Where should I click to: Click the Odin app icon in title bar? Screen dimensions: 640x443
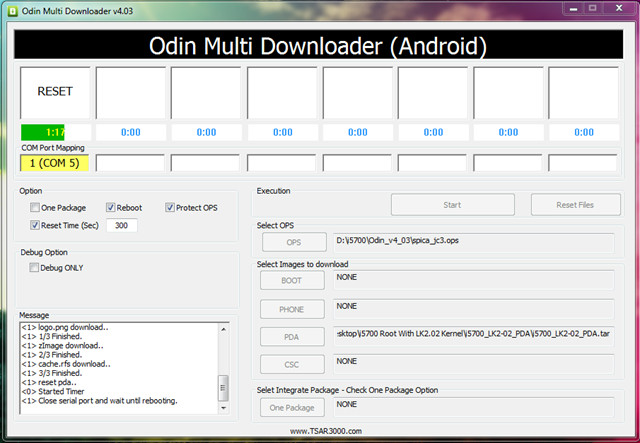13,11
